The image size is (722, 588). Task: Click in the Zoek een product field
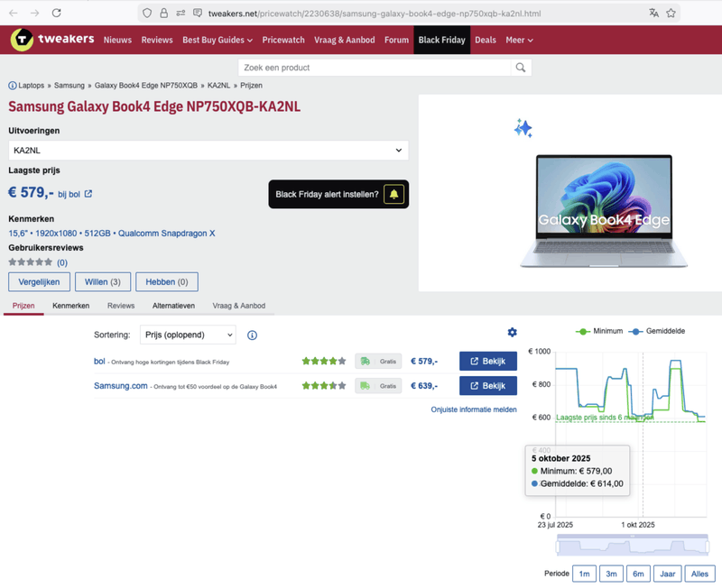pyautogui.click(x=374, y=68)
